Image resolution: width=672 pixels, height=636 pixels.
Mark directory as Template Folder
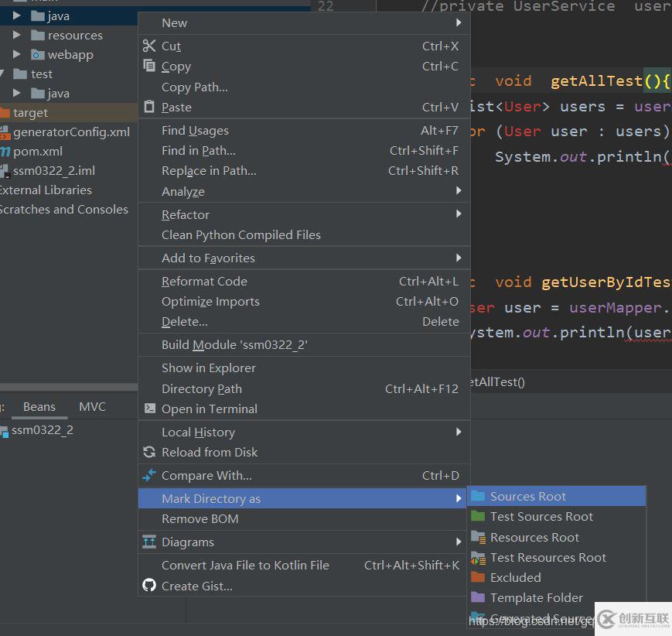click(556, 597)
